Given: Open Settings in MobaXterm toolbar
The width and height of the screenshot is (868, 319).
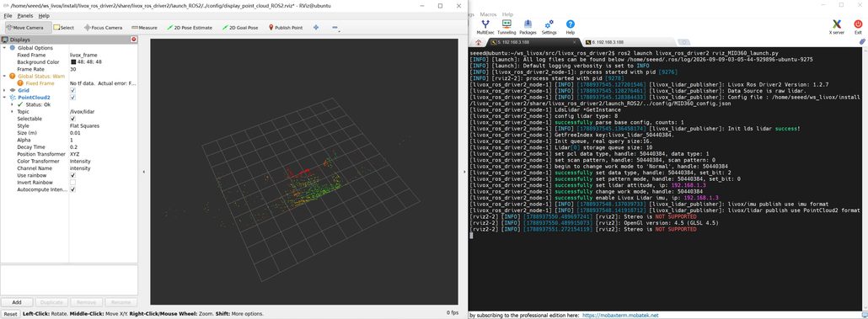Looking at the screenshot, I should pos(549,26).
